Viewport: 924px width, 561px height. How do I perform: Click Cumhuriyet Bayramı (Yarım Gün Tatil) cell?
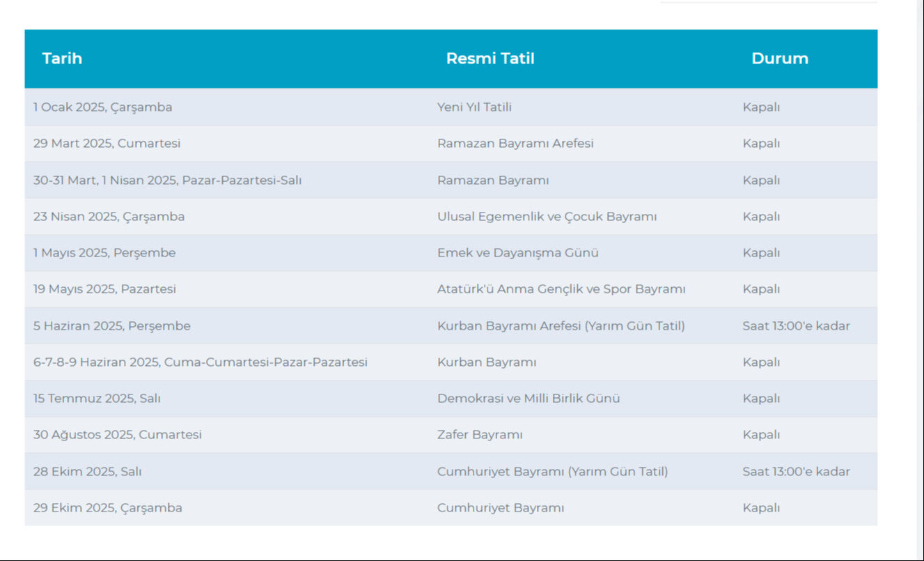click(x=552, y=472)
